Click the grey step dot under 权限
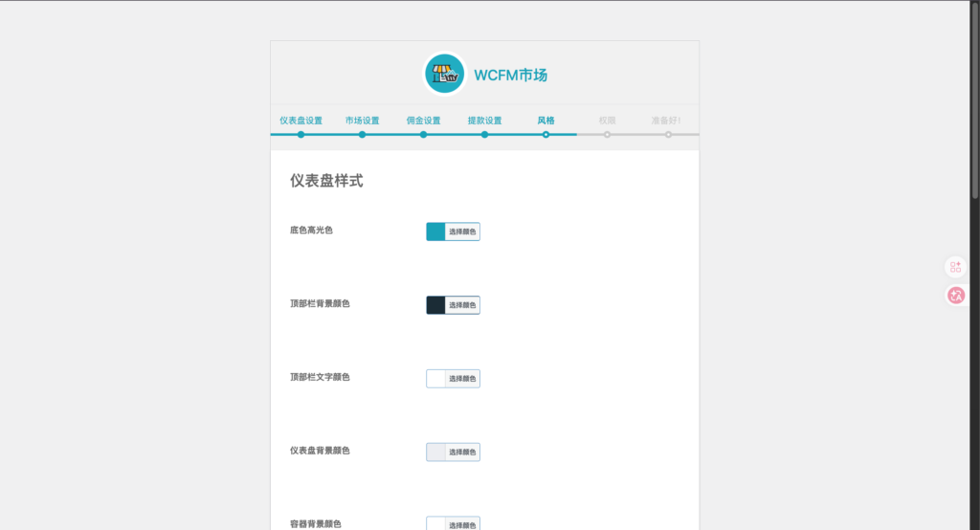The height and width of the screenshot is (530, 980). (x=607, y=134)
